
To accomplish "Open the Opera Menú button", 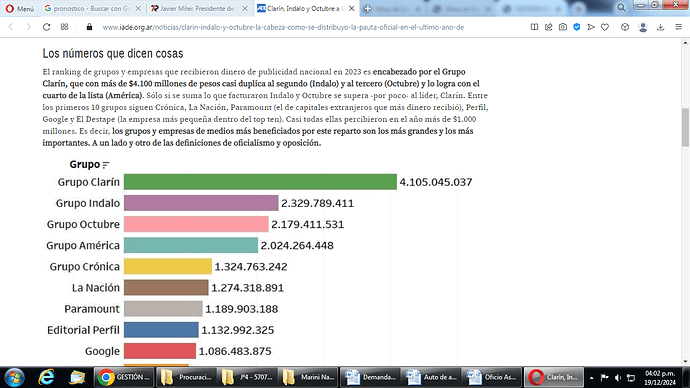I will coord(20,8).
